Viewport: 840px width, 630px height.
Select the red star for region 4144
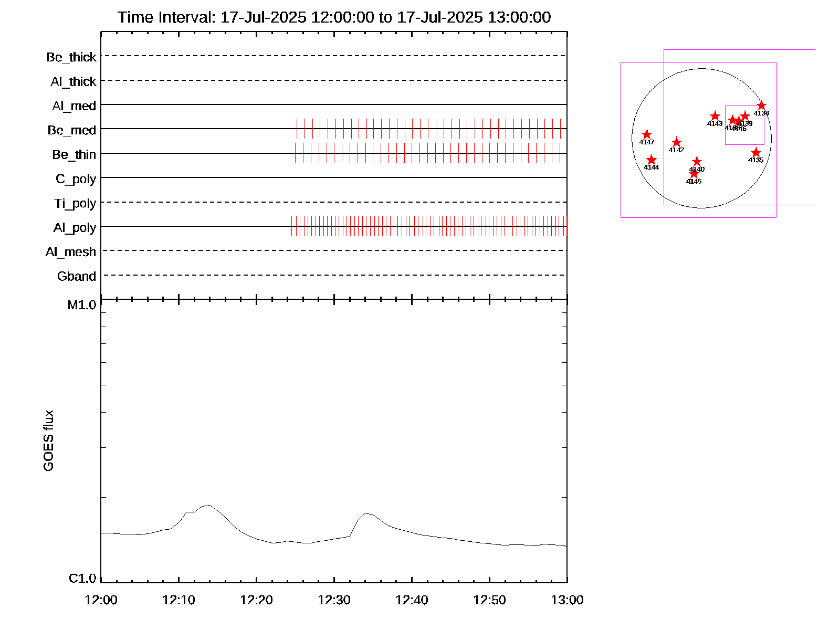[651, 160]
